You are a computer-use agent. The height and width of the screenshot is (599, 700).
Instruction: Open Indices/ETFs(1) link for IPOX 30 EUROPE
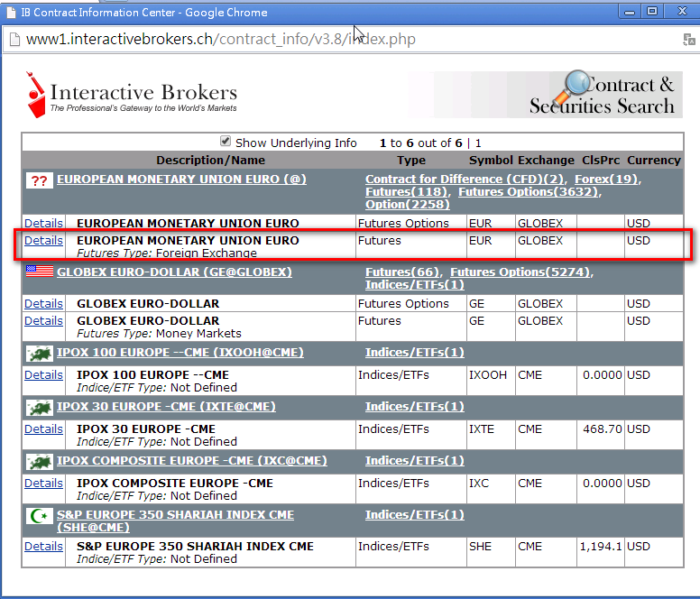(x=415, y=407)
